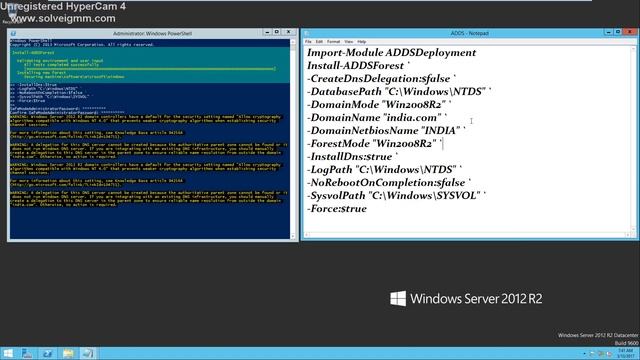The width and height of the screenshot is (640, 360).
Task: Click the "-NoRebootOnCompletion:$false" line
Action: [389, 183]
